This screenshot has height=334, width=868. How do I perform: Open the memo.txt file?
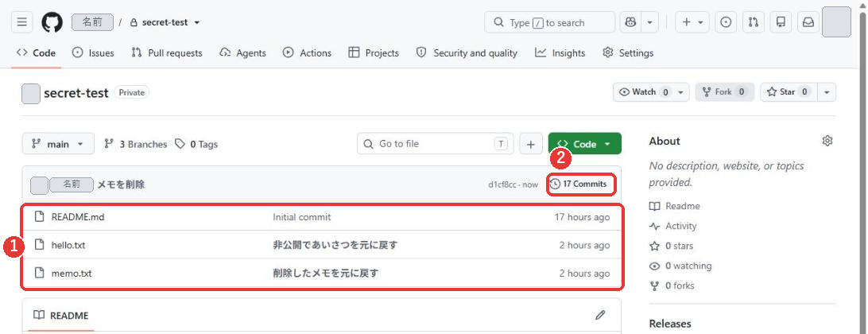[72, 273]
